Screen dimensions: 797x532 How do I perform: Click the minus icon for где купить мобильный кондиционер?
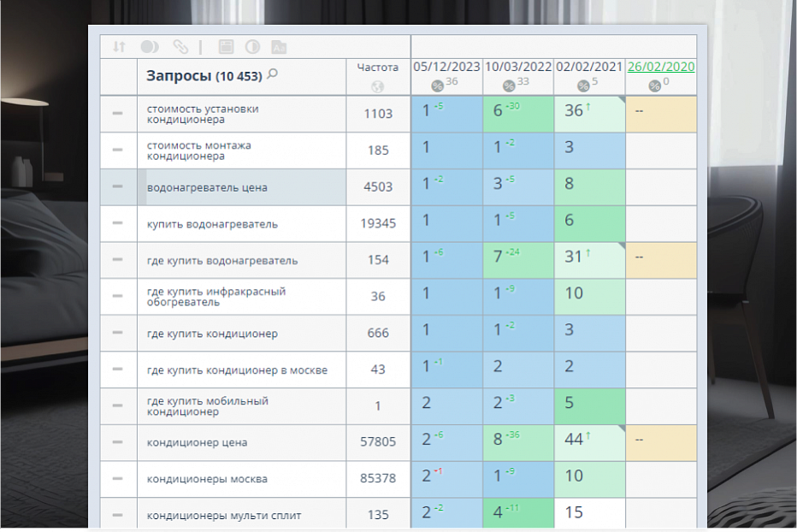[x=117, y=405]
